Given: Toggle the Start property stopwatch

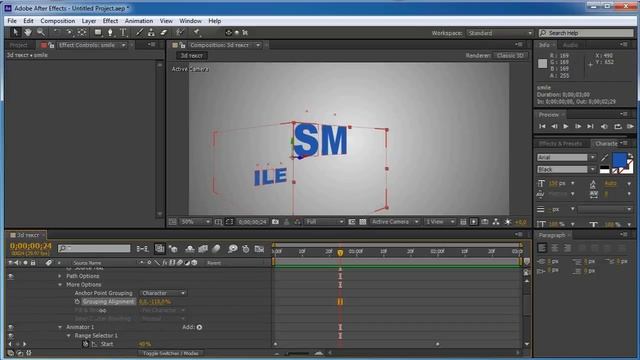Looking at the screenshot, I should tap(85, 344).
